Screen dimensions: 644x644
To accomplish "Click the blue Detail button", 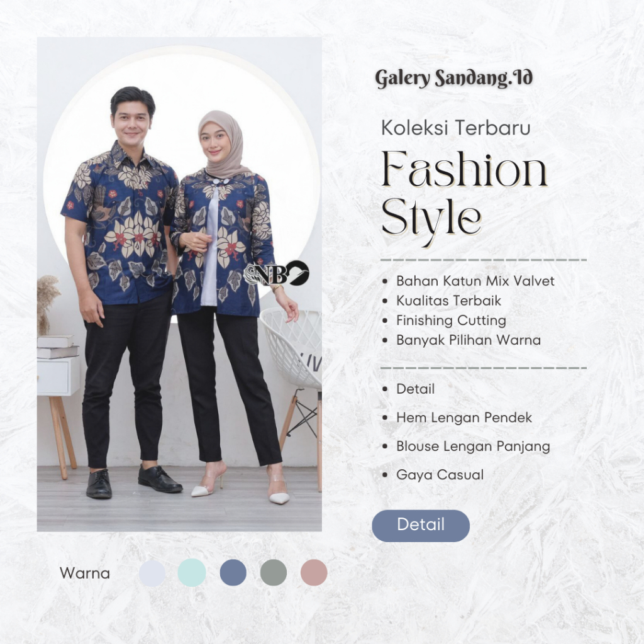I will tap(421, 525).
